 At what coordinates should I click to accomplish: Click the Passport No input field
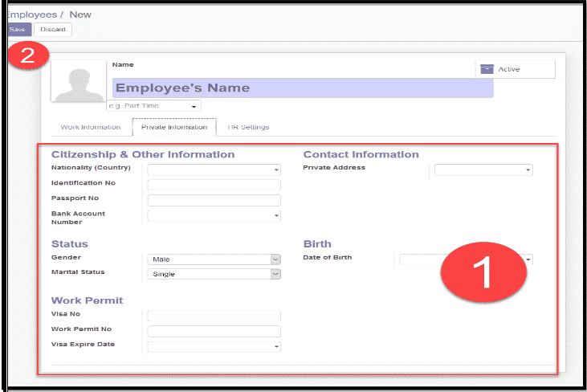coord(214,200)
